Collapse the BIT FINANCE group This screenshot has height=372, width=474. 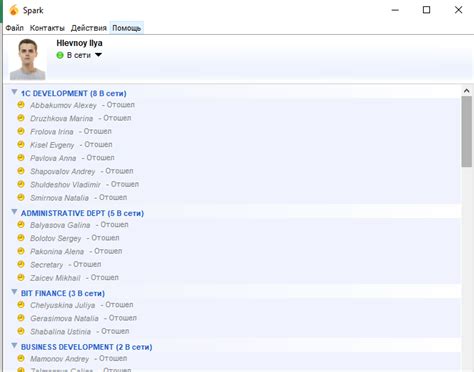14,292
